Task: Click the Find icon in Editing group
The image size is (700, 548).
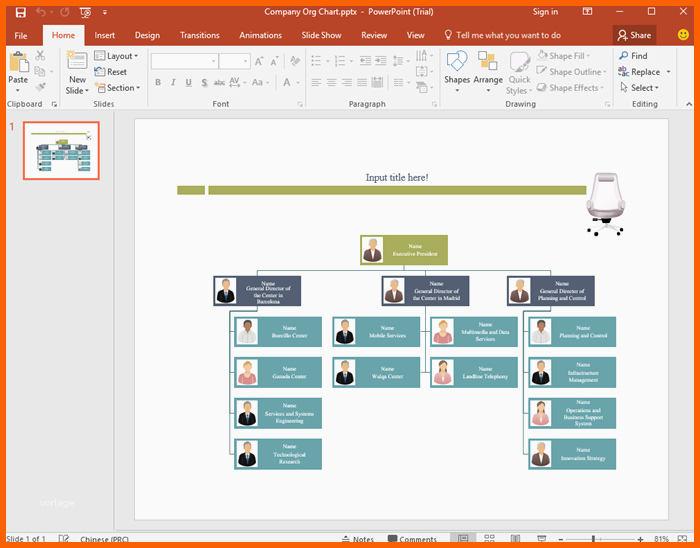Action: point(632,56)
